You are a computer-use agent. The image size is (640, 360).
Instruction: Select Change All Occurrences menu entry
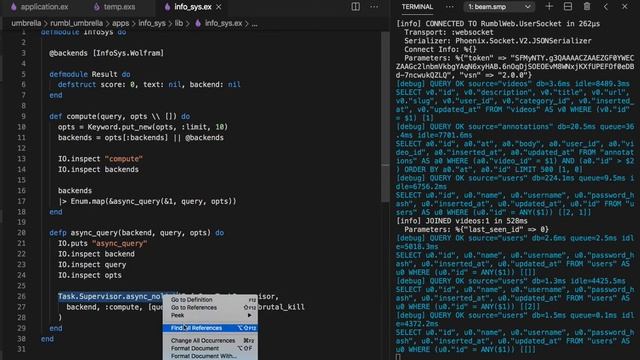click(x=211, y=340)
